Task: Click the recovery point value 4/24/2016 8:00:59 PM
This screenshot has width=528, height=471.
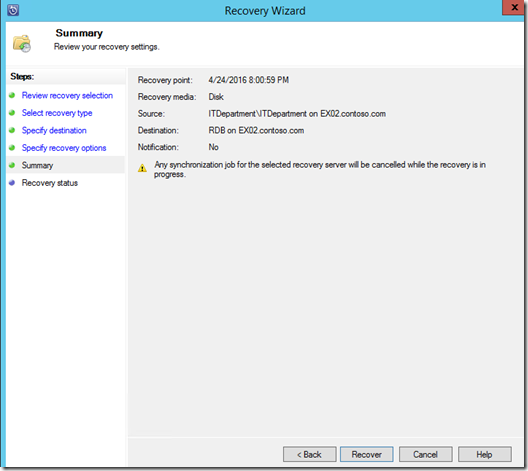Action: [249, 80]
